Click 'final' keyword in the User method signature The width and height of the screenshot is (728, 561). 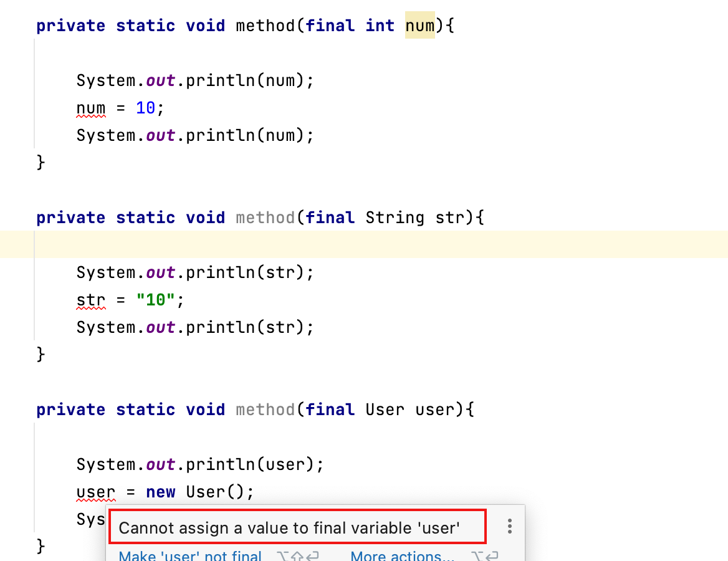330,410
